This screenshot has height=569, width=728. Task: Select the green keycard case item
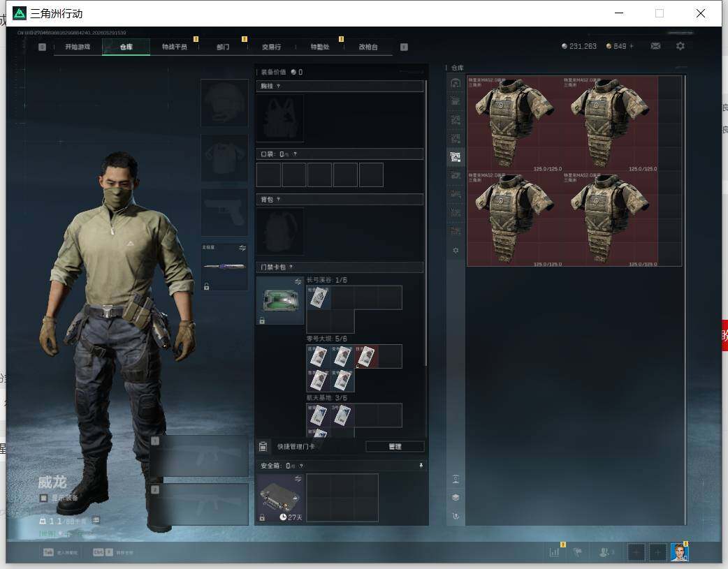pos(280,301)
